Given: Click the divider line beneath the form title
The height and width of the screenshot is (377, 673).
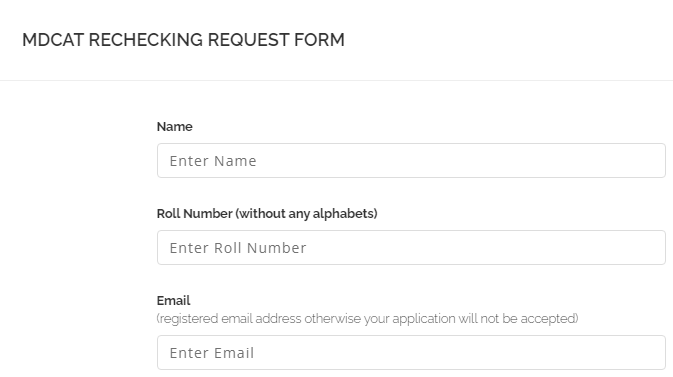Looking at the screenshot, I should (x=336, y=80).
